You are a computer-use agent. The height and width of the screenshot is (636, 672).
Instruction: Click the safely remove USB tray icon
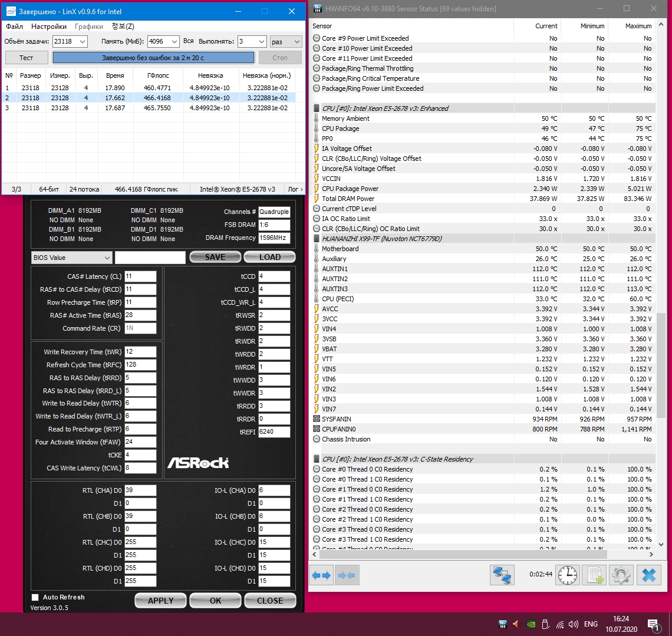coord(546,624)
